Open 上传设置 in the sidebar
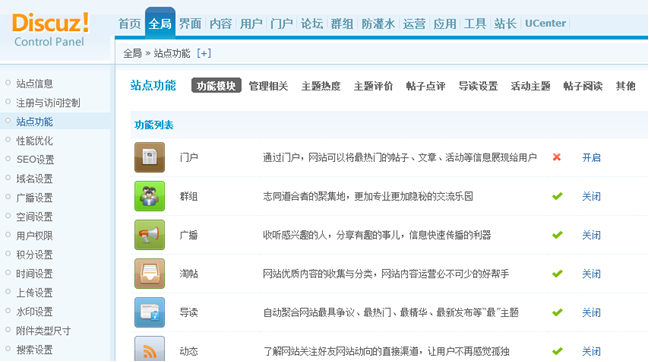649x362 pixels. click(x=34, y=293)
